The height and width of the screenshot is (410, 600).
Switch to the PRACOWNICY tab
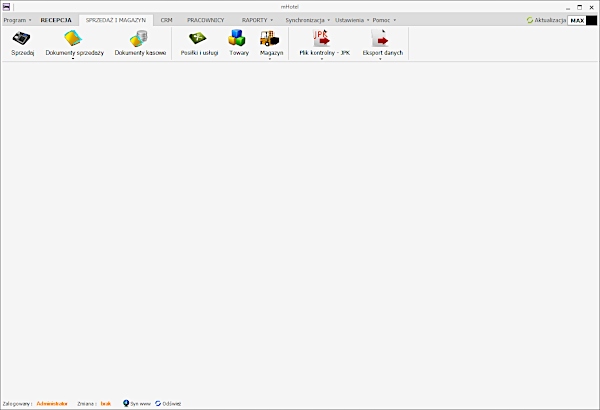coord(205,20)
